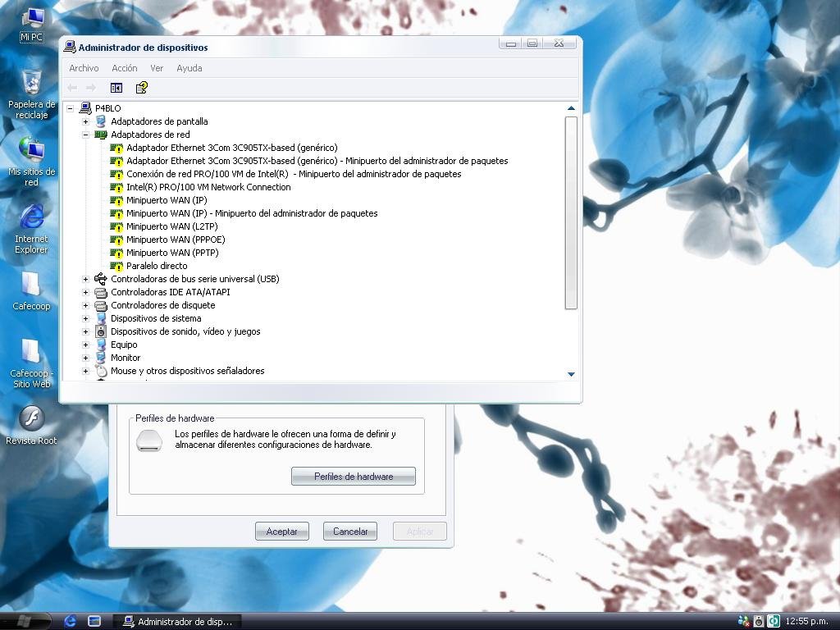
Task: Click the Dispositivos de sistema icon
Action: tap(101, 318)
